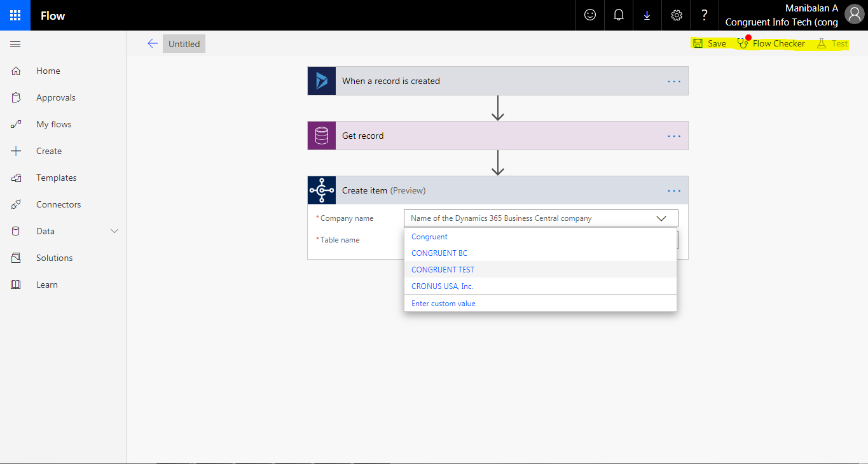The image size is (868, 464).
Task: Click the Create item (Preview) title
Action: (x=383, y=190)
